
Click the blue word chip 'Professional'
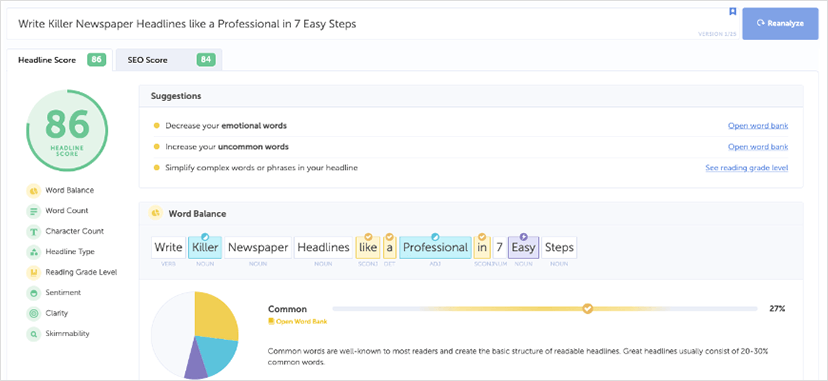[x=435, y=247]
